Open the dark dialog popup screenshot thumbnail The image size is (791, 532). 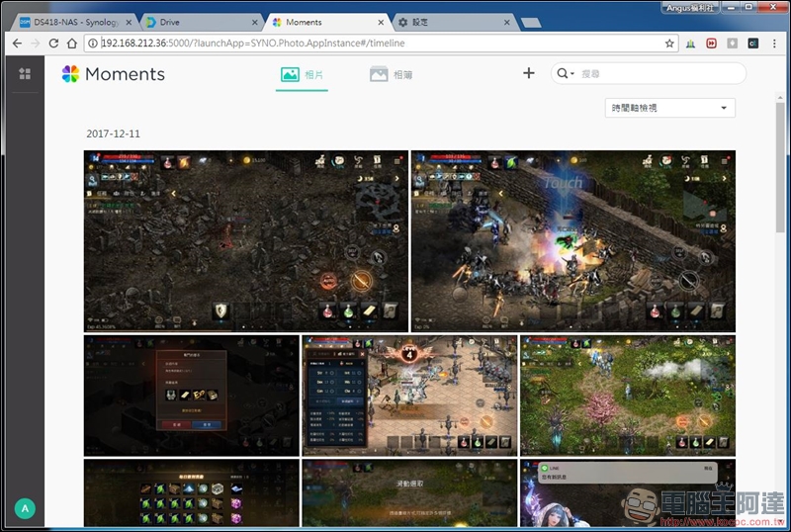coord(191,396)
